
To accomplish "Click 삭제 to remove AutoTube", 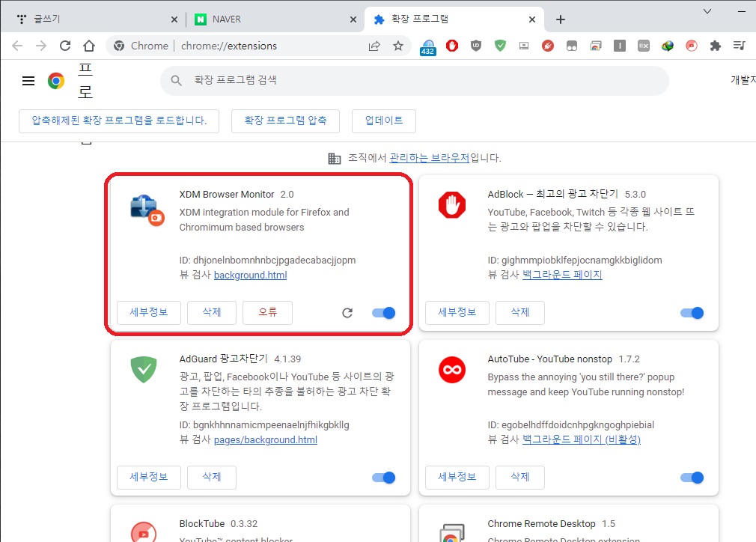I will pos(520,478).
